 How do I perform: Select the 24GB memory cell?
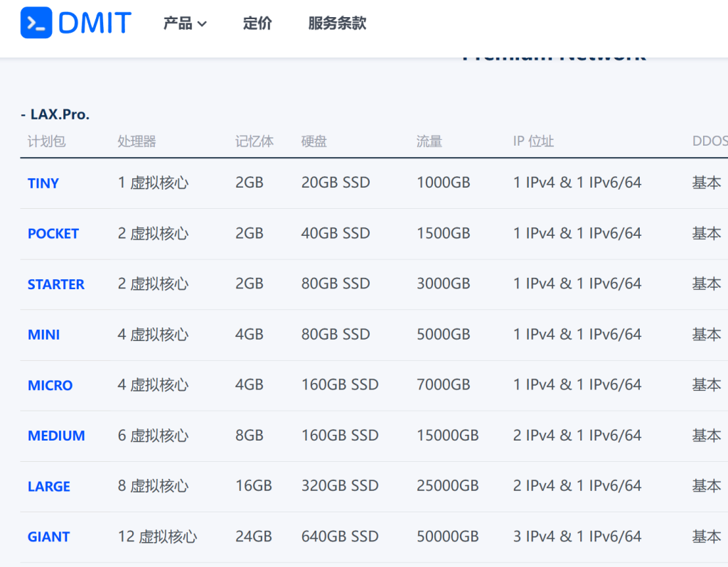point(254,537)
